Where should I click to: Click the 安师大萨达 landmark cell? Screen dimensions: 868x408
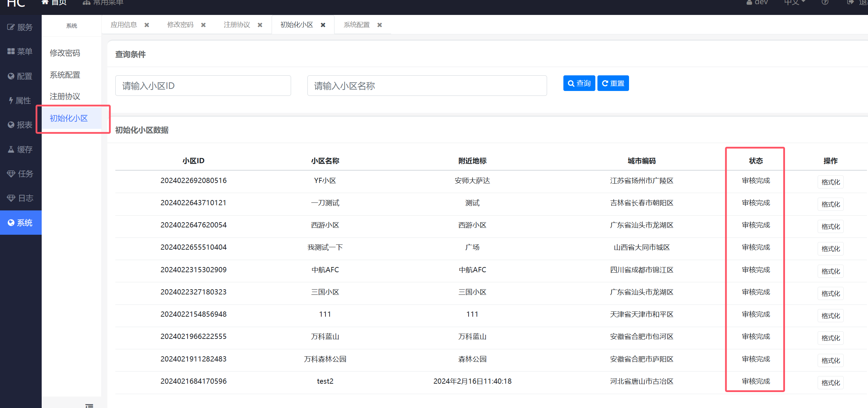coord(472,181)
